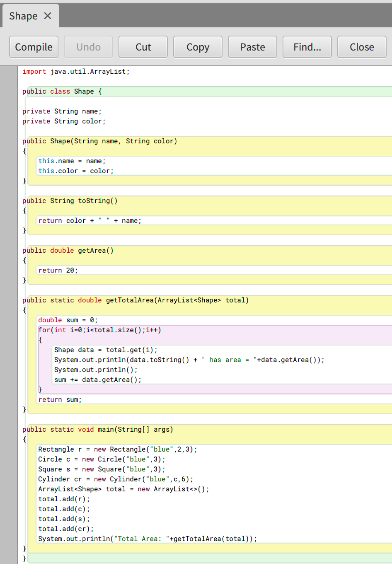Click the Undo button
Viewport: 392px width, 580px height.
pyautogui.click(x=88, y=47)
